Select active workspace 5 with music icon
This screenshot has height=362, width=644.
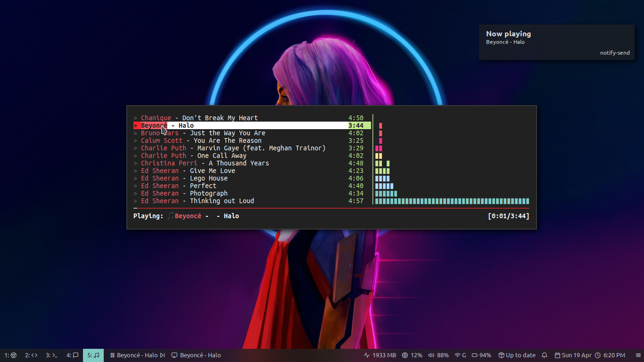pyautogui.click(x=93, y=355)
